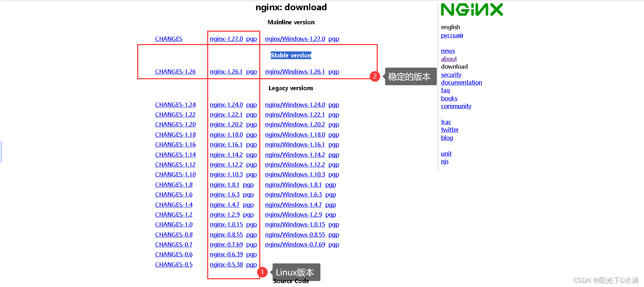Open the news page
The width and height of the screenshot is (644, 287).
click(448, 51)
